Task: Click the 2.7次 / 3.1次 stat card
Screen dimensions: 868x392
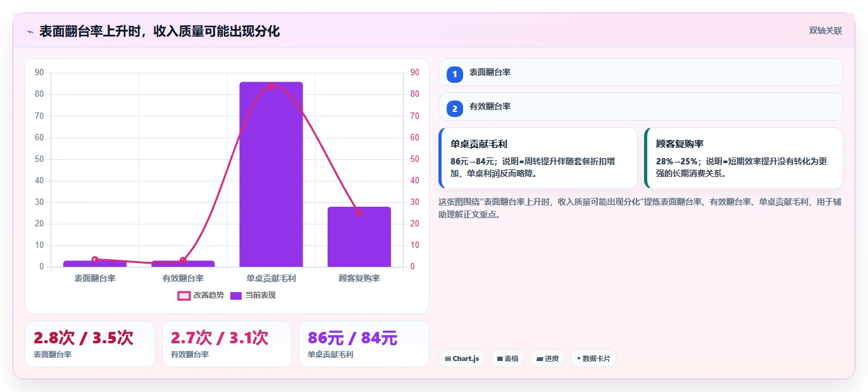Action: tap(227, 344)
